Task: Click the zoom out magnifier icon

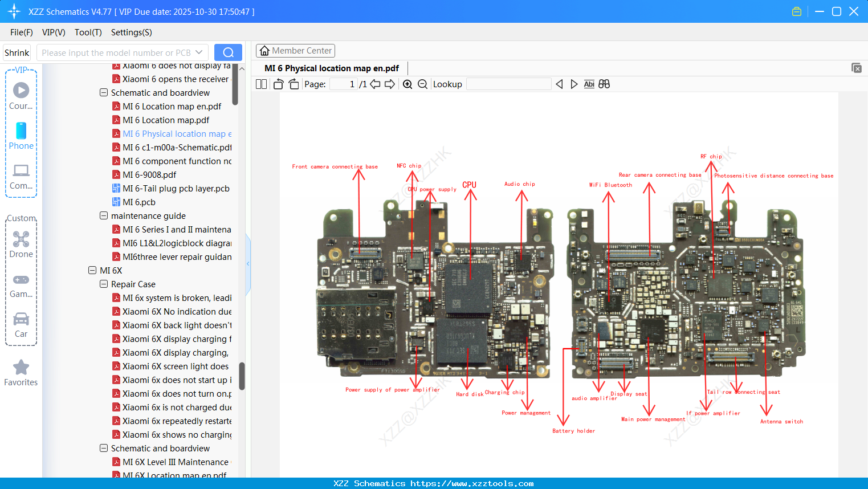Action: click(x=422, y=84)
